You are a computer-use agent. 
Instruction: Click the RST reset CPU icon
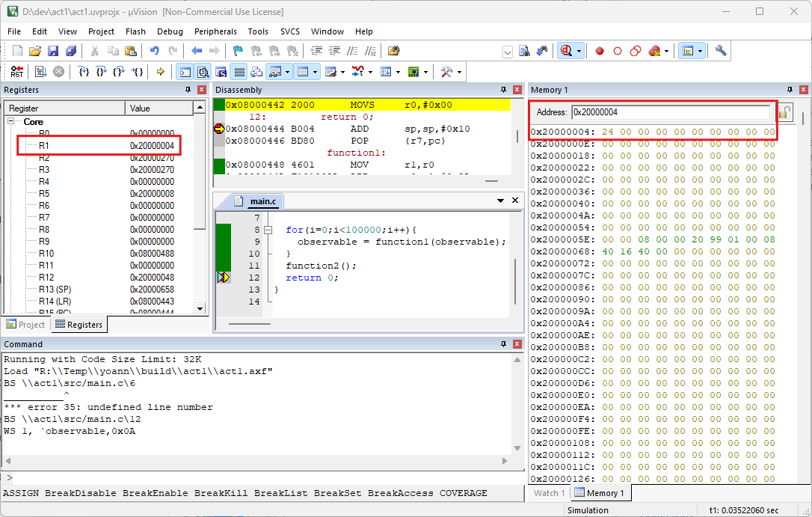pyautogui.click(x=16, y=72)
